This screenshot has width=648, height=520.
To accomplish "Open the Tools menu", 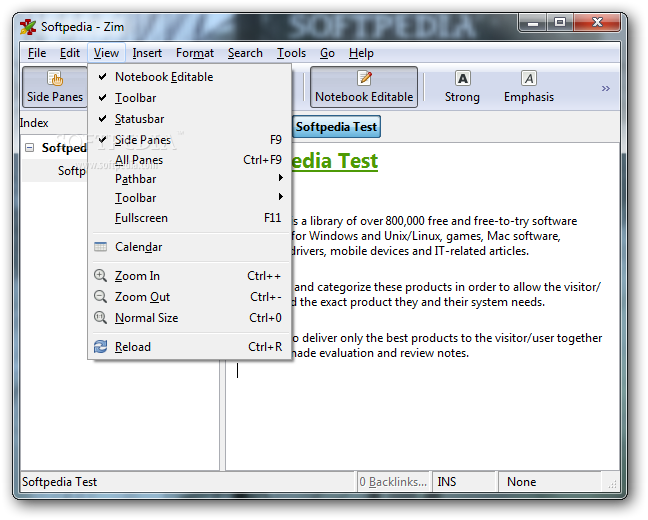I will click(x=291, y=53).
